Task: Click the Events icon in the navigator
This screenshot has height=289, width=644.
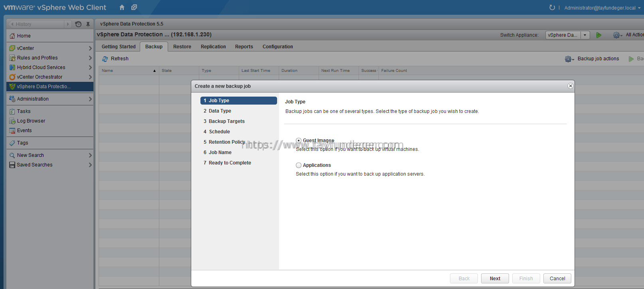Action: 12,131
